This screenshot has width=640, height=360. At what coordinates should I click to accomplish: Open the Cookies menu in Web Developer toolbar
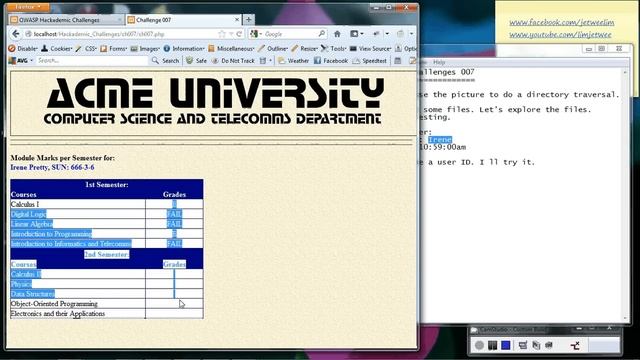57,49
